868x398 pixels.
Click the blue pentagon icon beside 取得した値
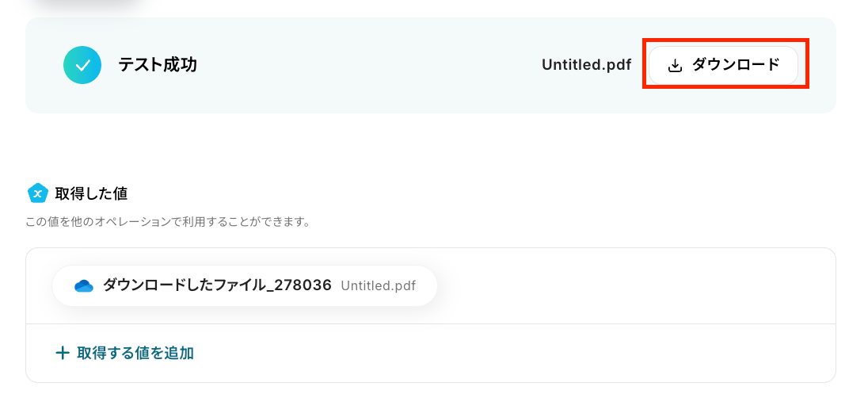click(37, 193)
